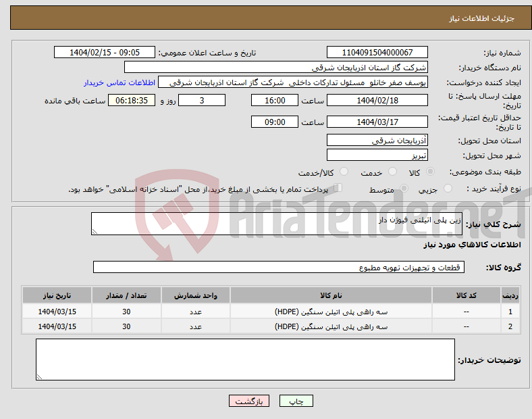The image size is (532, 419).
Task: Click the buyer notes textarea
Action: 245,360
